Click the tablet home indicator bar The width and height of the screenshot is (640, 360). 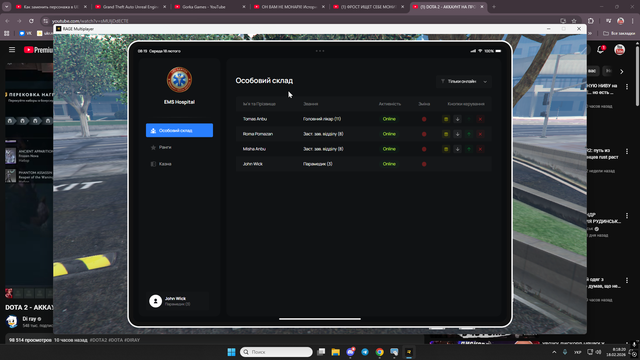point(320,319)
